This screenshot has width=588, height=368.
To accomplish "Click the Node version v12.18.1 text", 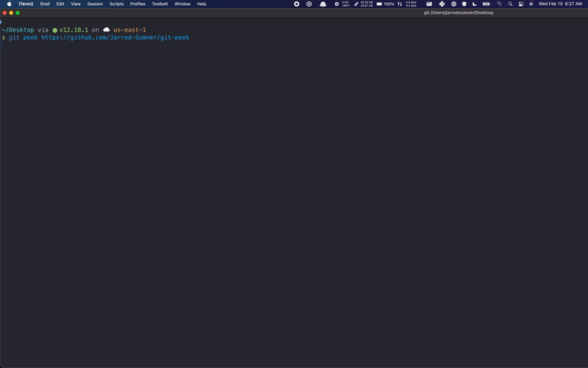I will coord(74,29).
